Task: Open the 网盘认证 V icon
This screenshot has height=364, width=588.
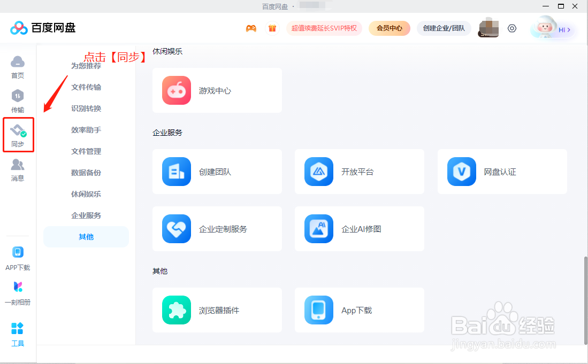Action: pos(462,172)
